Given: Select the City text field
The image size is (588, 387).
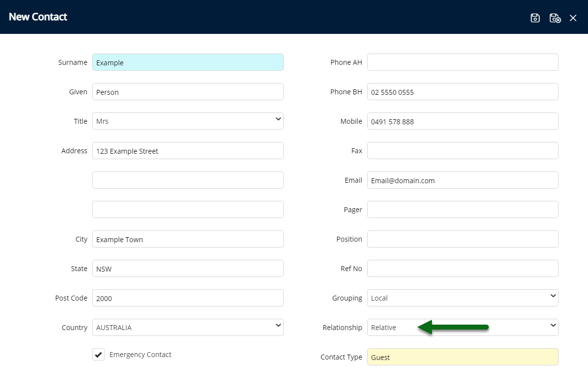Looking at the screenshot, I should (x=187, y=239).
